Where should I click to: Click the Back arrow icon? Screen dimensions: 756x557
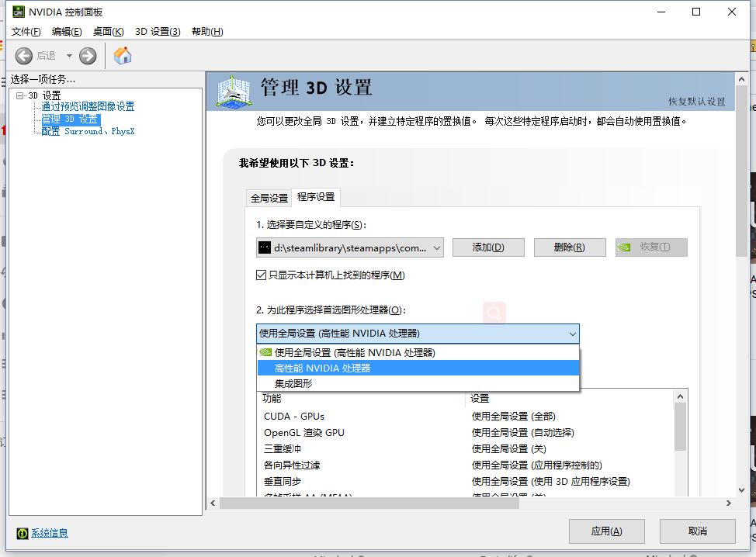(x=24, y=55)
